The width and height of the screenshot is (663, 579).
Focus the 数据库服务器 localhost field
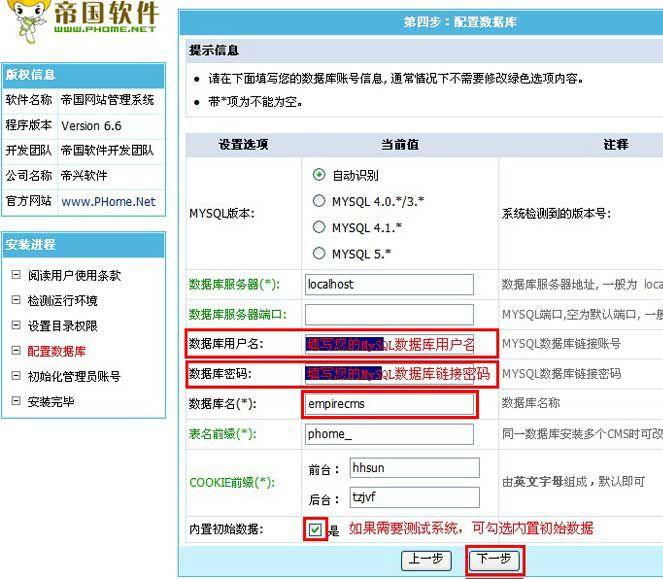(x=389, y=285)
